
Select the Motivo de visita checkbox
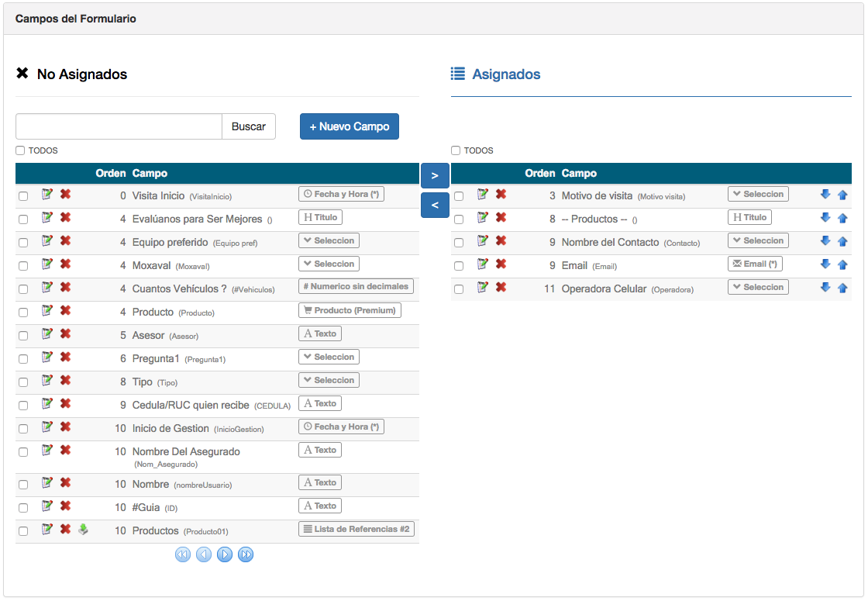point(459,196)
